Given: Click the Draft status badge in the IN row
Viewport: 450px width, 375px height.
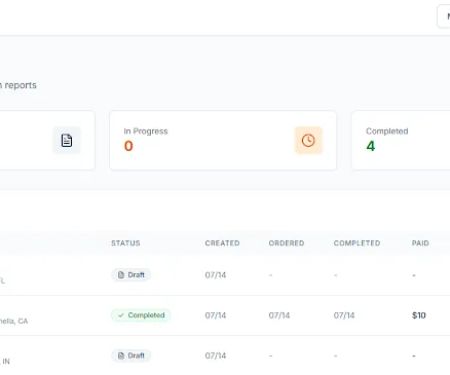Looking at the screenshot, I should tap(131, 356).
